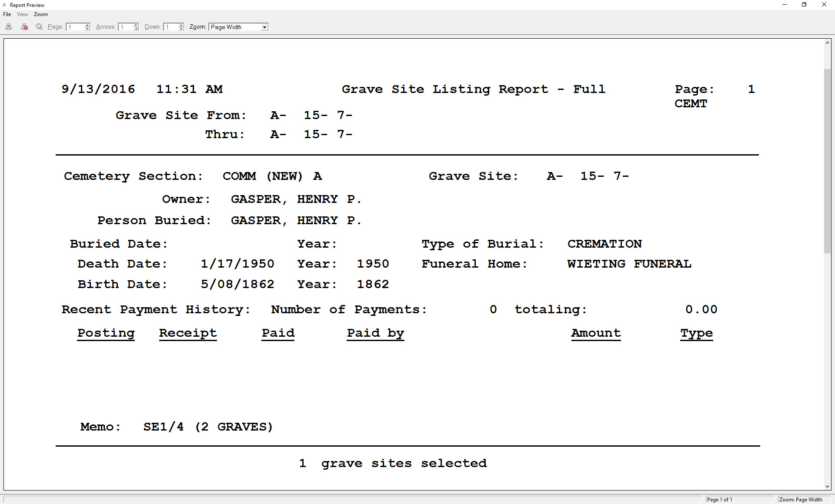
Task: Click the 'Type' column header
Action: point(697,333)
